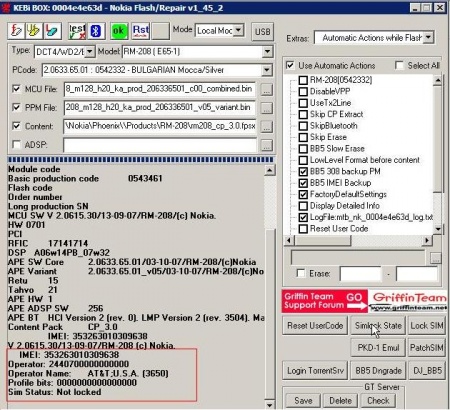Viewport: 450px width, 410px height.
Task: Click the PKD-1 Emul button
Action: point(378,348)
